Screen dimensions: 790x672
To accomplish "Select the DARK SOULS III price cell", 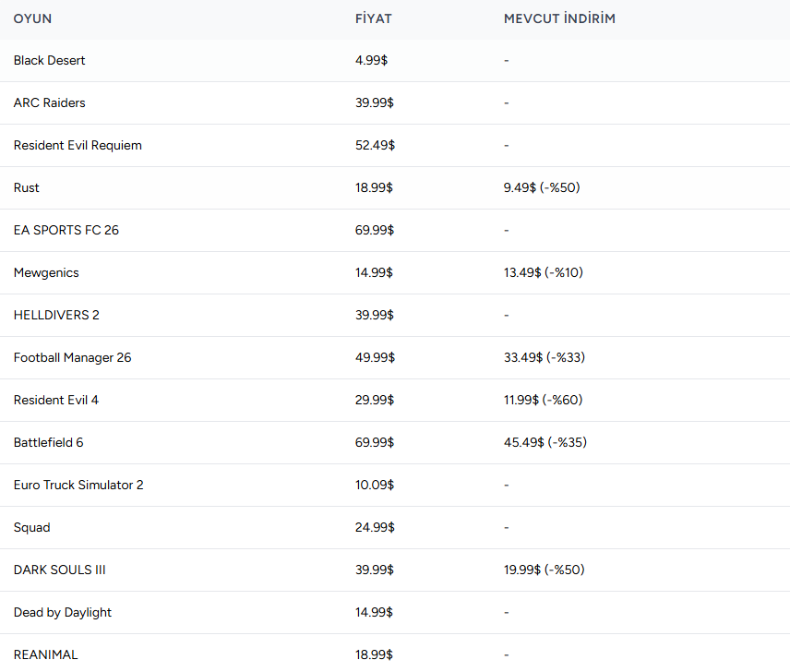I will (375, 570).
